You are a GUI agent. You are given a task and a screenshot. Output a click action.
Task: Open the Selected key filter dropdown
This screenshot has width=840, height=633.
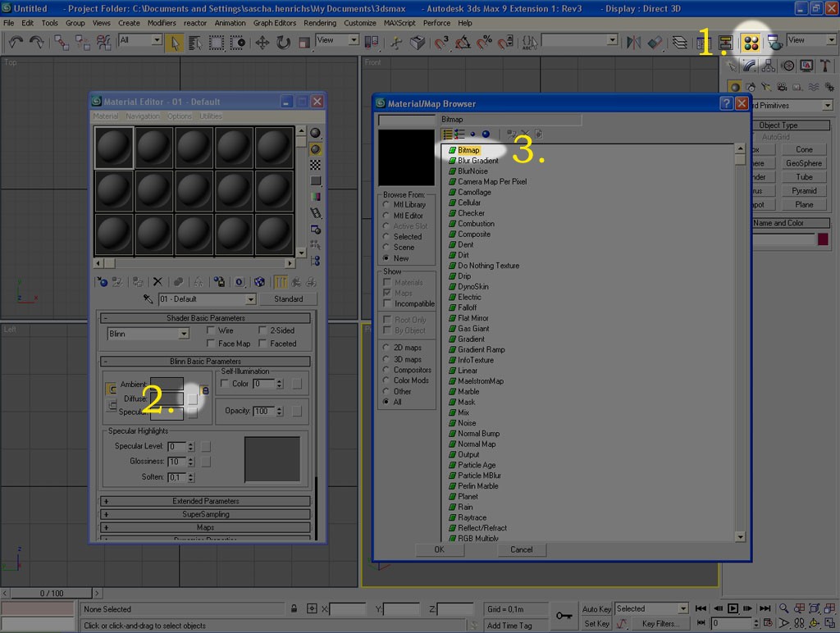coord(683,609)
